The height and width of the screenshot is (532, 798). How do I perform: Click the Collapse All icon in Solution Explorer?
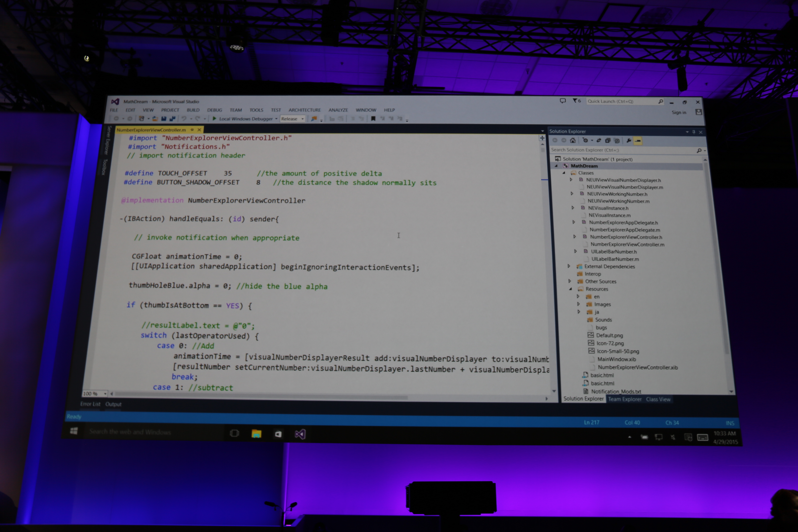[608, 140]
